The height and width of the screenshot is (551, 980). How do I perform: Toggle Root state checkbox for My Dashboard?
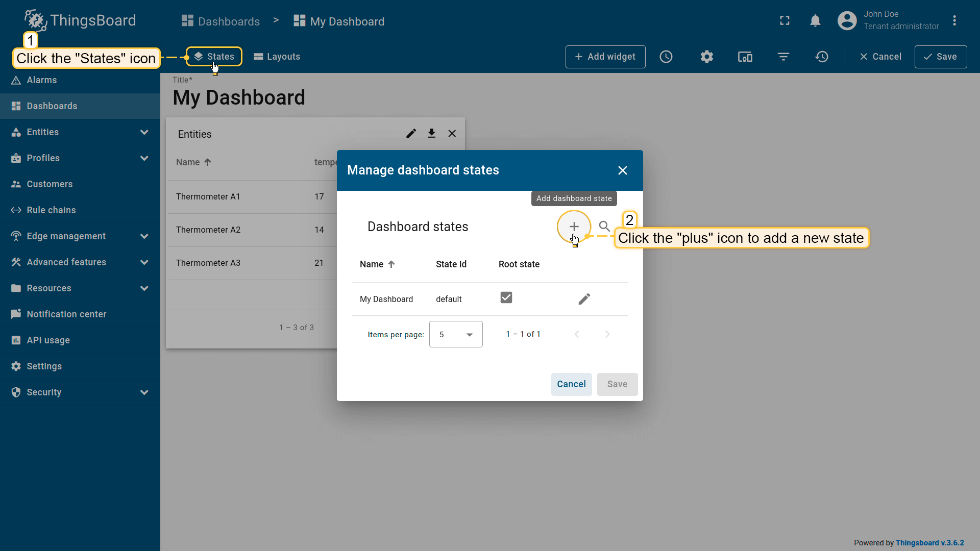tap(506, 297)
